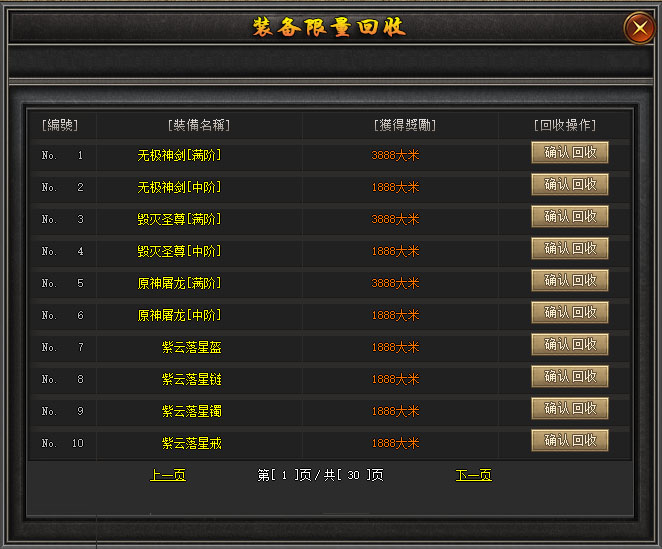The image size is (662, 549).
Task: Click the page indicator 第[1]页/共[30]页
Action: point(320,475)
